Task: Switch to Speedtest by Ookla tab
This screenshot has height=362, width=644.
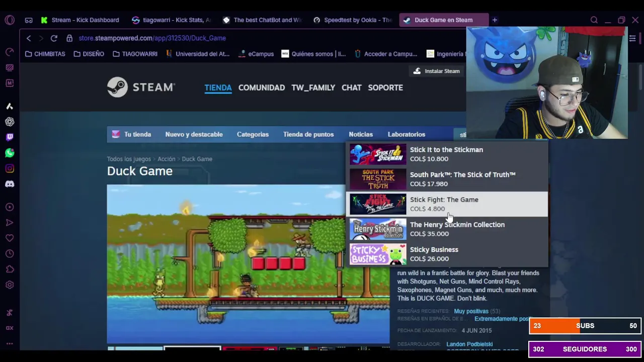Action: 352,20
